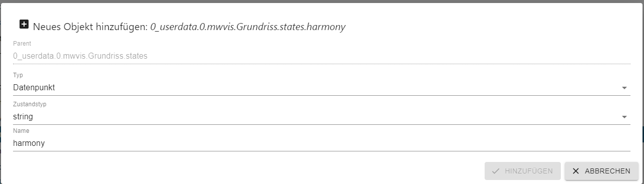Select the Datenpunkt value in the Typ box
The width and height of the screenshot is (644, 184).
34,88
